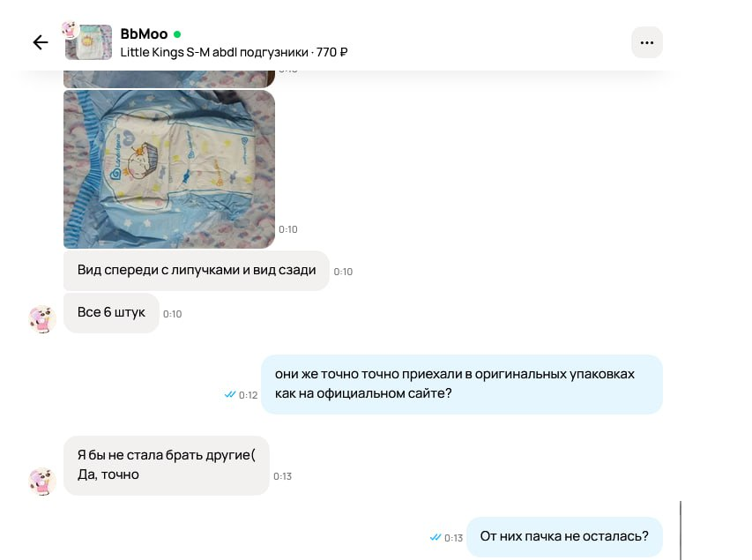Click the avatar next to 'Все 6 штук'

(42, 319)
